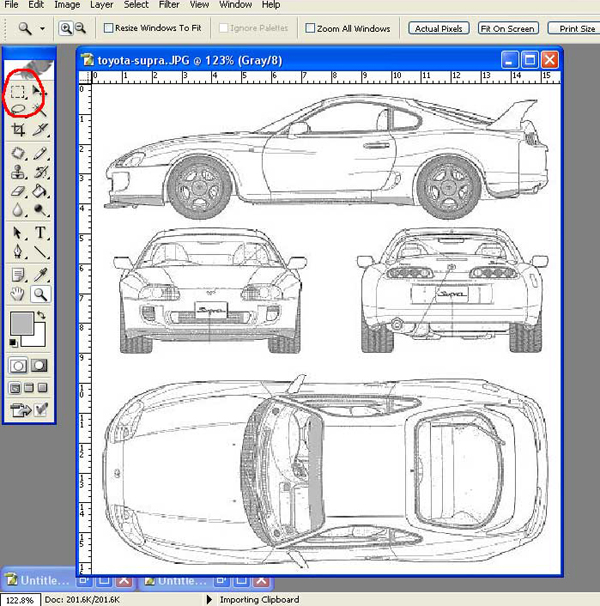Swap foreground and background colors
Image resolution: width=600 pixels, height=606 pixels.
coord(41,315)
